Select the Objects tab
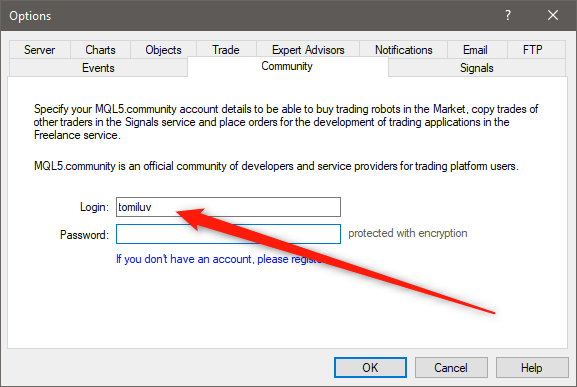Screen dimensions: 577x387 (x=163, y=50)
